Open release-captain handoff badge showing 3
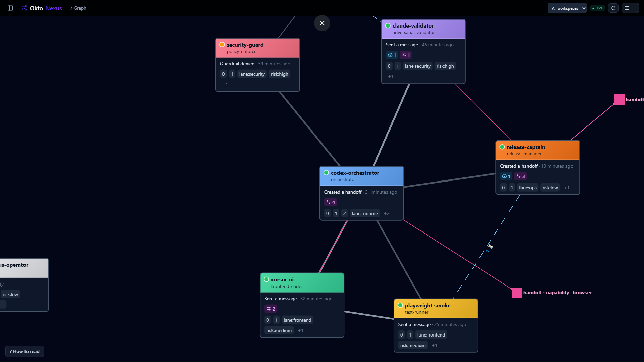Viewport: 644px width, 362px height. (x=521, y=176)
